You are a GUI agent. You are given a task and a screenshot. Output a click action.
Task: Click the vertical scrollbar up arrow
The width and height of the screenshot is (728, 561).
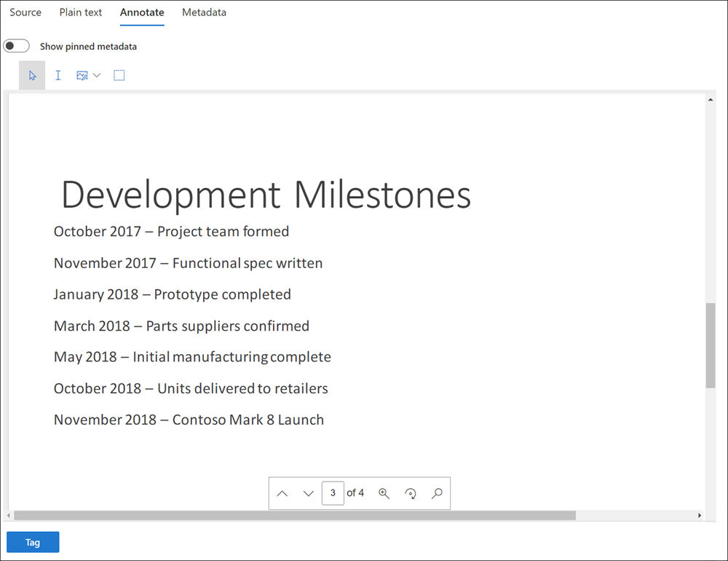[711, 99]
